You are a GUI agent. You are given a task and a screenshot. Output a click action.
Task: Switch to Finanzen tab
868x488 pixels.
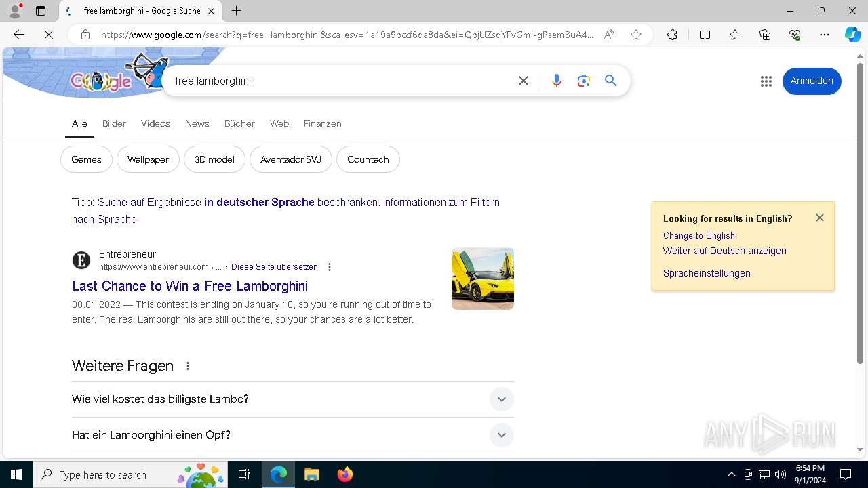point(322,123)
